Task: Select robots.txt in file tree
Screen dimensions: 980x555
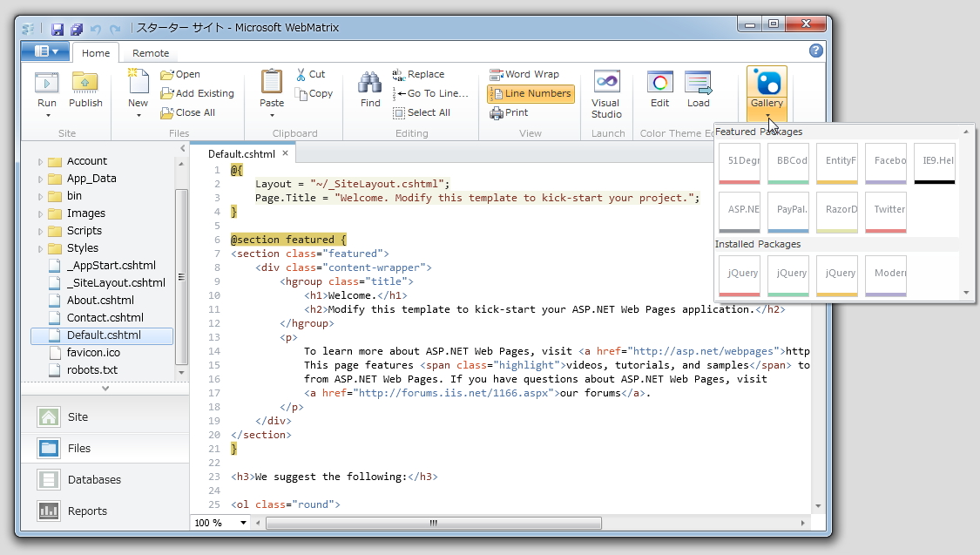Action: pos(91,370)
